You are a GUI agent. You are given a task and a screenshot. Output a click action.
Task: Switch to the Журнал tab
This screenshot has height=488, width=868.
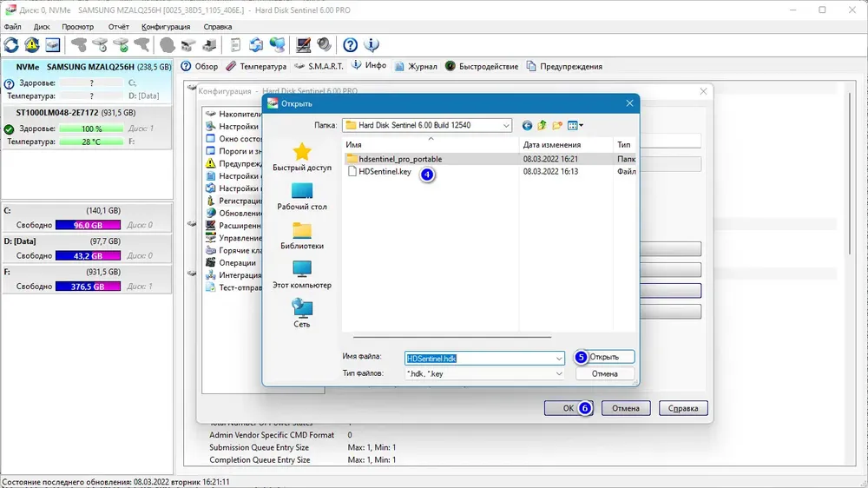click(416, 67)
